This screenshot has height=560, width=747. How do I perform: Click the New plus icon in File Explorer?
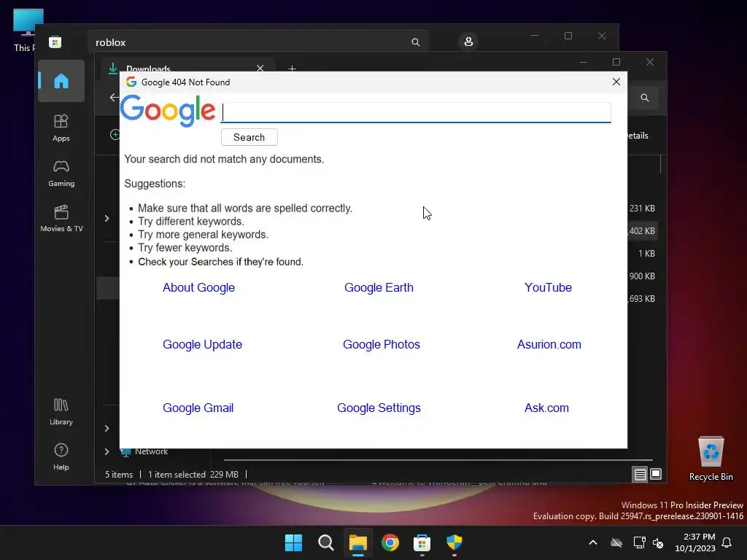click(x=115, y=135)
